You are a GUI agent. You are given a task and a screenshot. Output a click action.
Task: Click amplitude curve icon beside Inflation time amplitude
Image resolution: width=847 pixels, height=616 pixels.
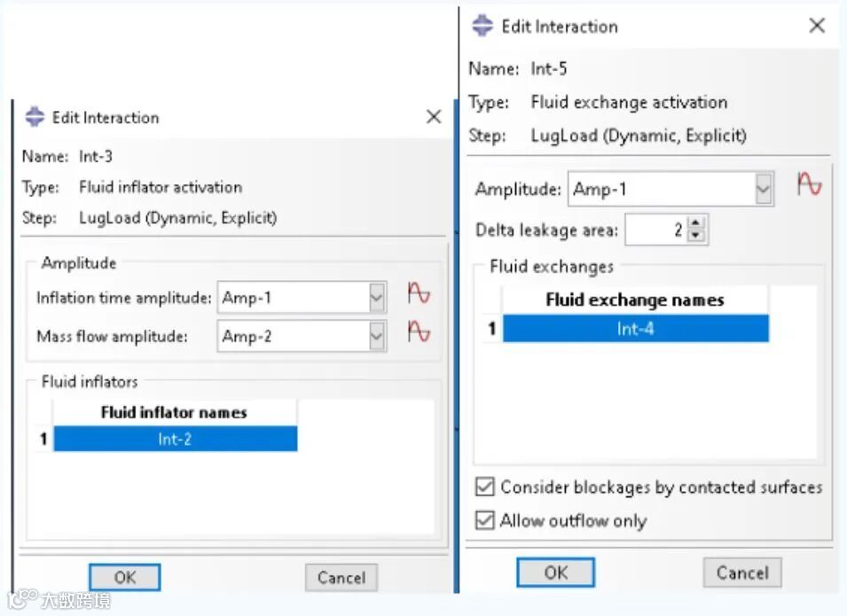(418, 294)
